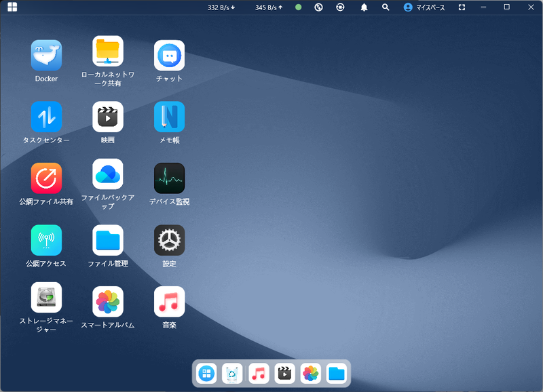Click the transfer status icon in top bar

click(318, 7)
